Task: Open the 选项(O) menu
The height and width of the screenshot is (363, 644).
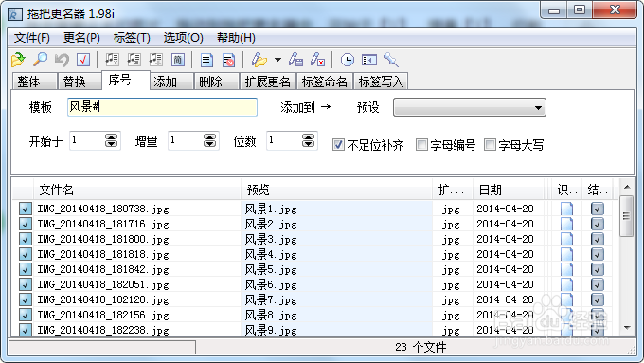Action: click(183, 38)
